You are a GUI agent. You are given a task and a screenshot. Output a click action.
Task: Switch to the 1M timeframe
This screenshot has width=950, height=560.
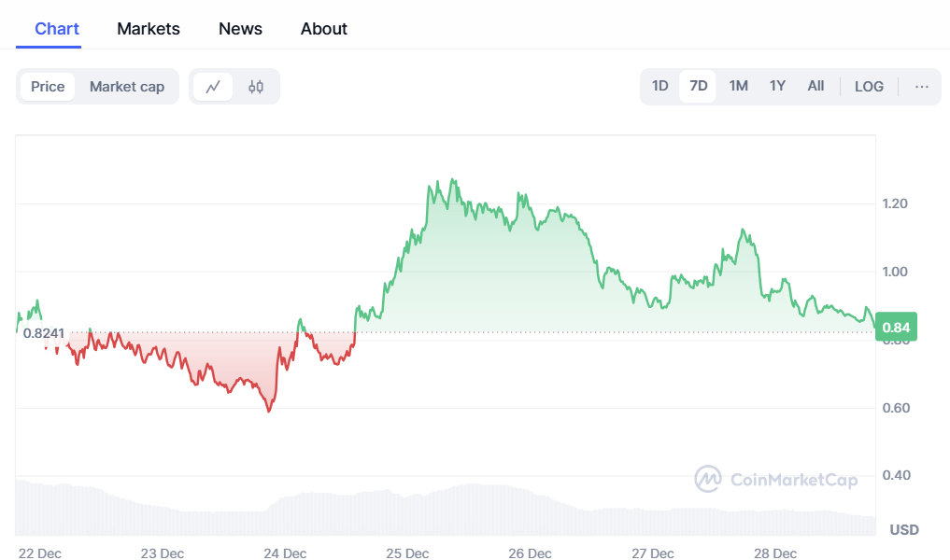pos(738,86)
